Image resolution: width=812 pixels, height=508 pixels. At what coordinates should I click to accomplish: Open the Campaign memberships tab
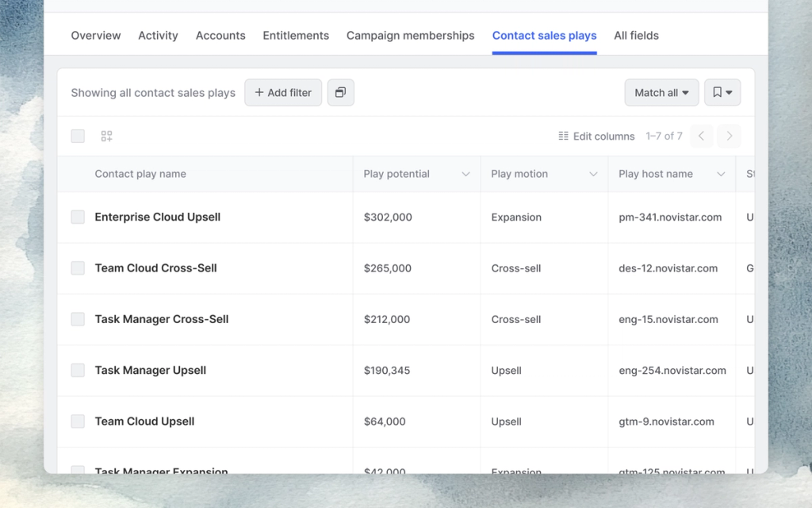(x=410, y=35)
